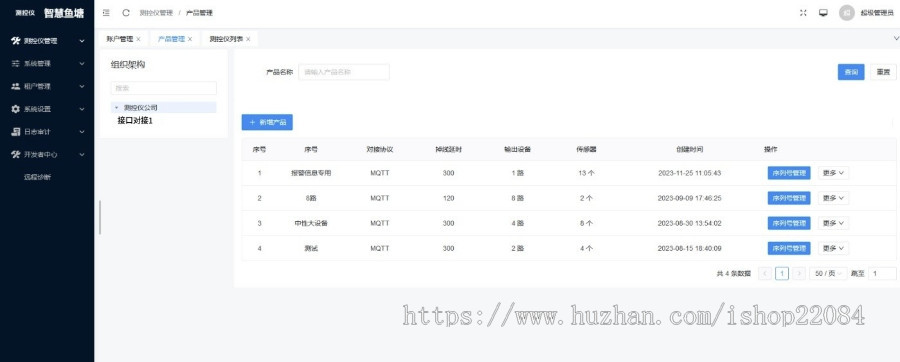Toggle fullscreen with the expand icon
The height and width of the screenshot is (362, 900).
click(803, 13)
